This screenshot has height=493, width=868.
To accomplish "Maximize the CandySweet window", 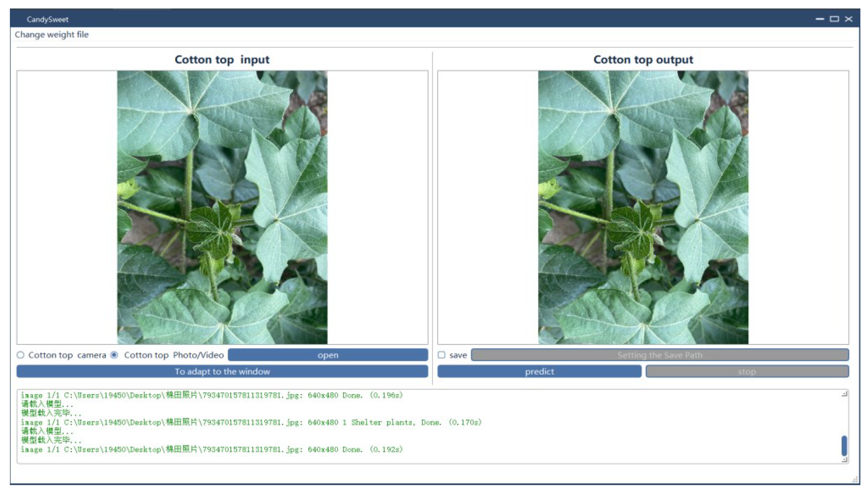I will click(834, 19).
